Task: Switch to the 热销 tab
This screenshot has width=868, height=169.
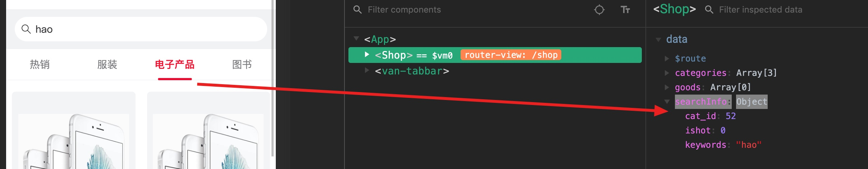Action: (x=40, y=64)
